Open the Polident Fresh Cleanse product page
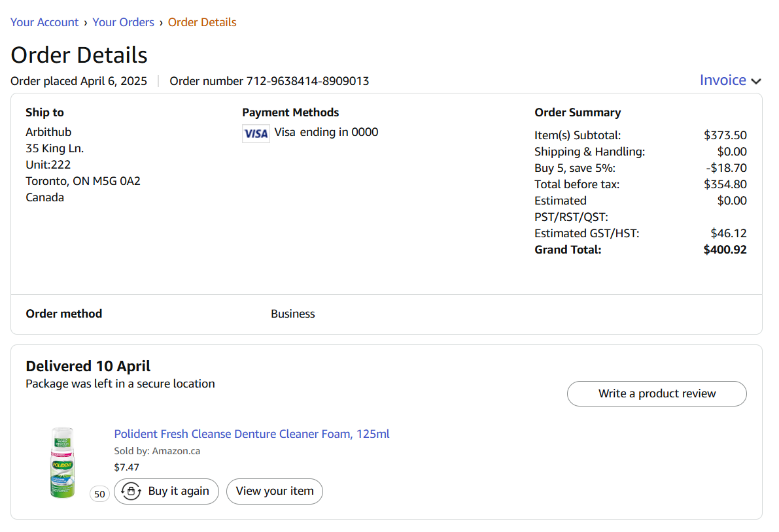This screenshot has height=532, width=779. click(251, 433)
